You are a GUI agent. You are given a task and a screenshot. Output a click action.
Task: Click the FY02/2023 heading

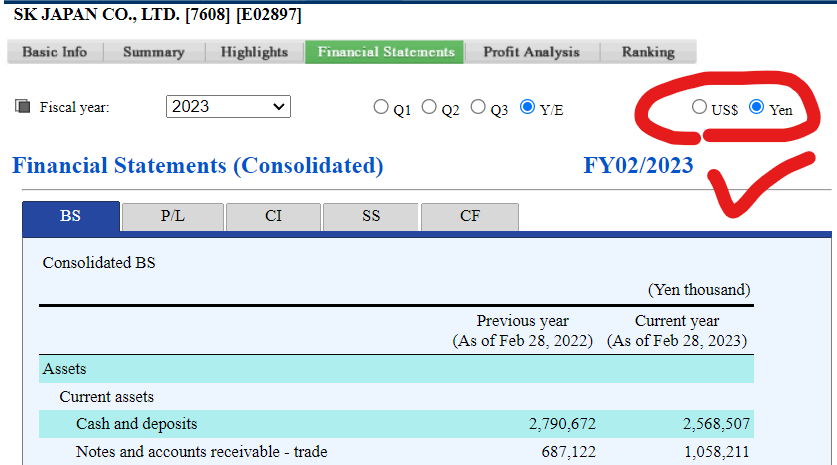(x=638, y=165)
